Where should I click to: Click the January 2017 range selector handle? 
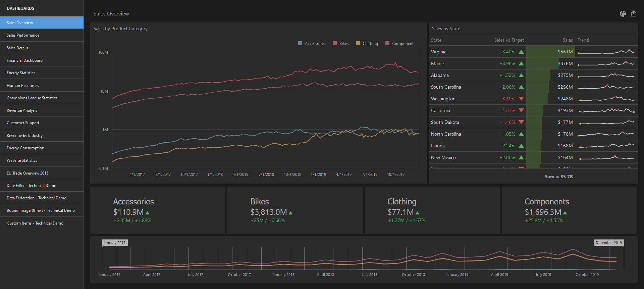pyautogui.click(x=114, y=243)
